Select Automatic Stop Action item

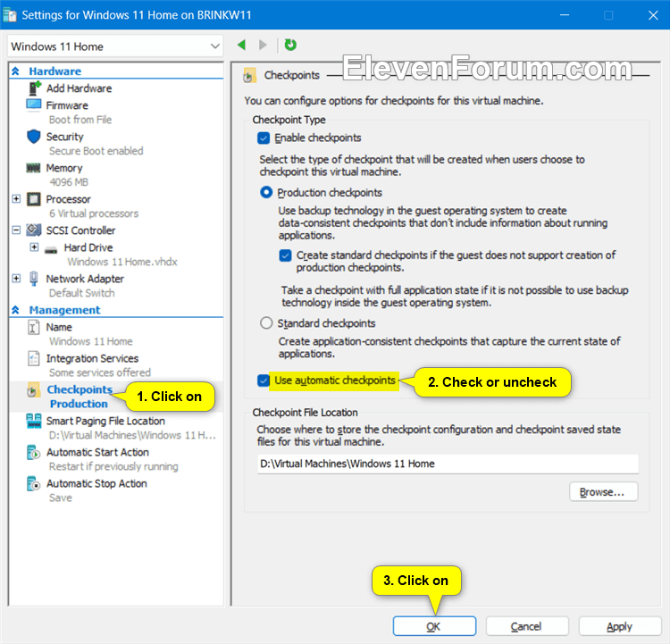coord(96,483)
